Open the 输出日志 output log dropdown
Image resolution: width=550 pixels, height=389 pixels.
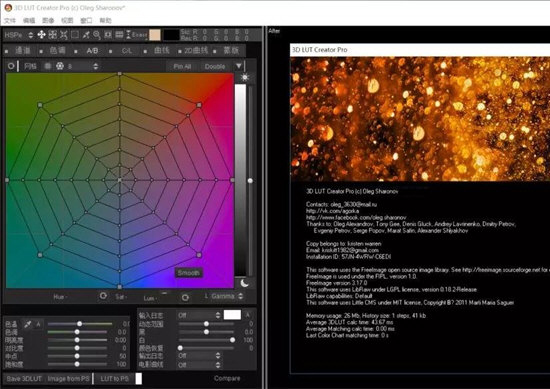pyautogui.click(x=199, y=356)
